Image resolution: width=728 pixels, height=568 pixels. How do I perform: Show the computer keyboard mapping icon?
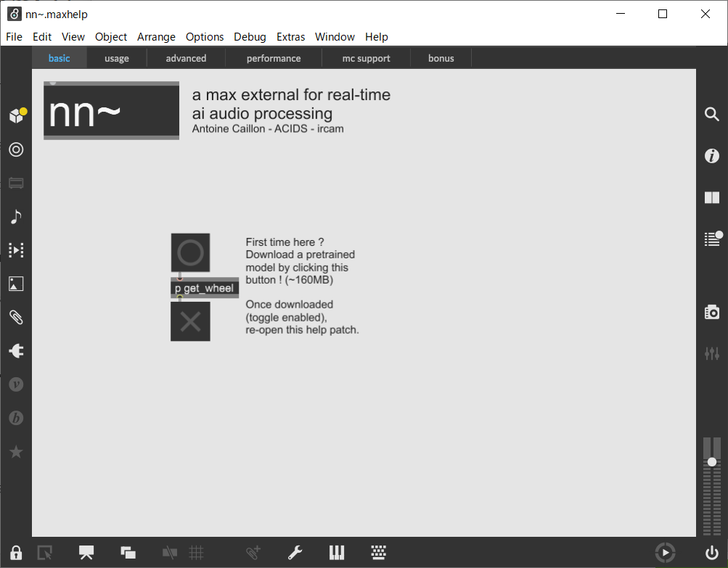(x=378, y=553)
